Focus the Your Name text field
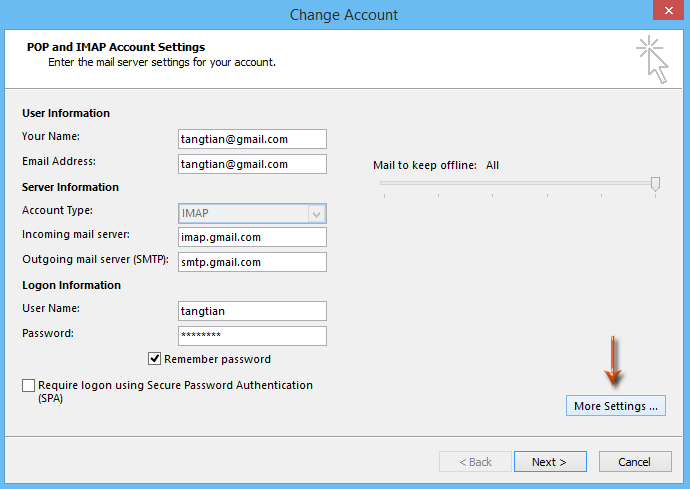The height and width of the screenshot is (489, 690). pos(252,139)
